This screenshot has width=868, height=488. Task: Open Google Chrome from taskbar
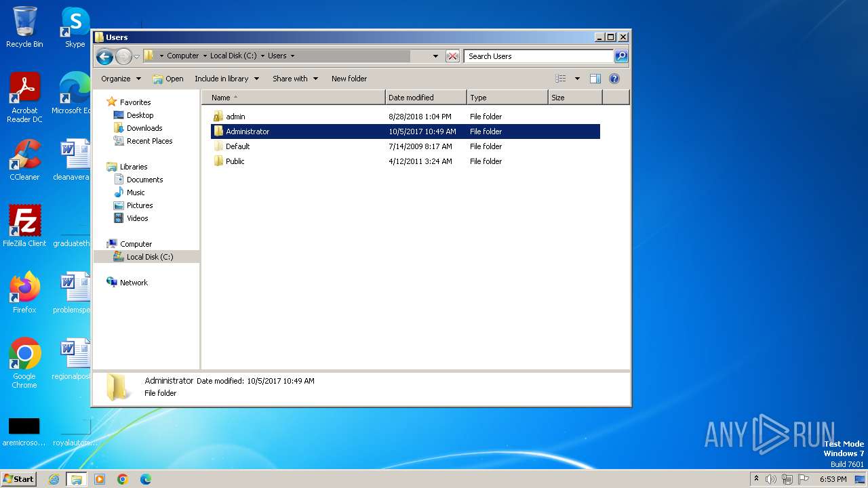pyautogui.click(x=123, y=479)
